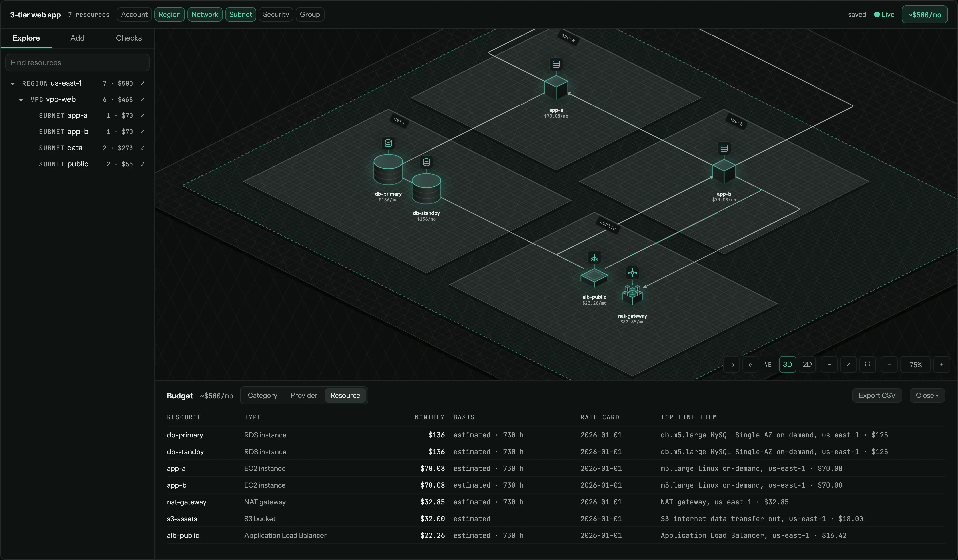Collapse the VPC vpc-web tree node
Viewport: 958px width, 560px height.
click(x=21, y=100)
